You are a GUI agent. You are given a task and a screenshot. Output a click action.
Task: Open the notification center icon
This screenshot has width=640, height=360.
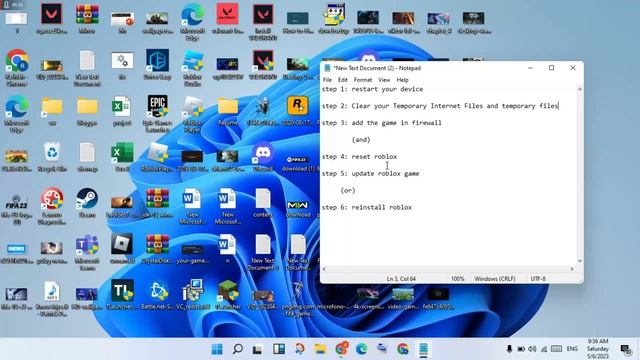click(625, 349)
